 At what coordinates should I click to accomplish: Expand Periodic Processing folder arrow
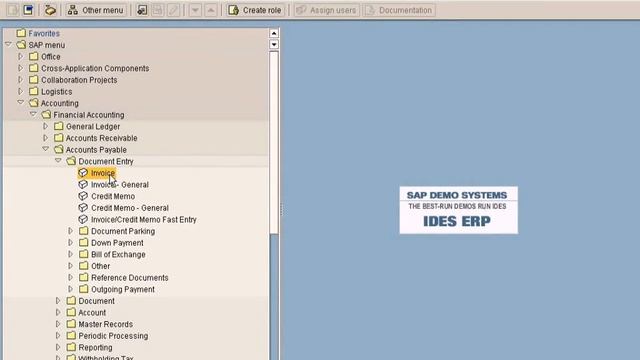tap(58, 336)
